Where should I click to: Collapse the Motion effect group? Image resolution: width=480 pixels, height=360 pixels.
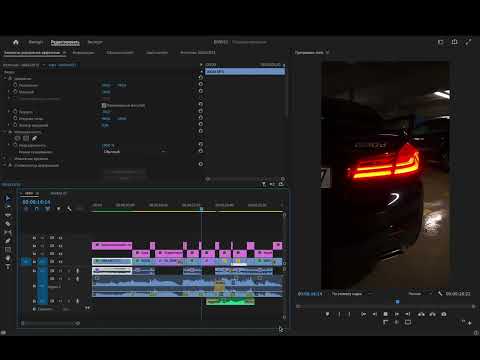[x=5, y=79]
